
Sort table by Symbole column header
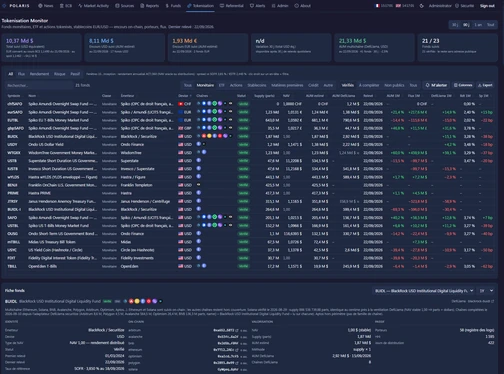pos(14,96)
